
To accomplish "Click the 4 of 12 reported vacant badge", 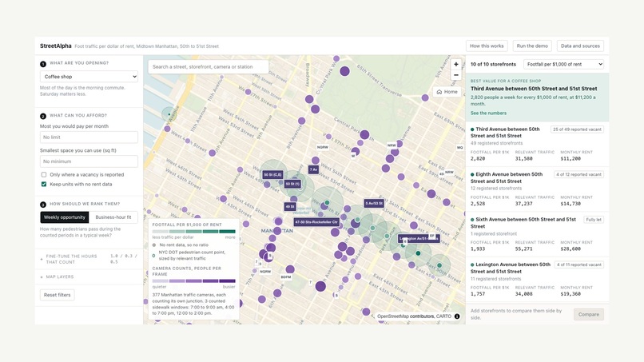I will click(x=578, y=175).
